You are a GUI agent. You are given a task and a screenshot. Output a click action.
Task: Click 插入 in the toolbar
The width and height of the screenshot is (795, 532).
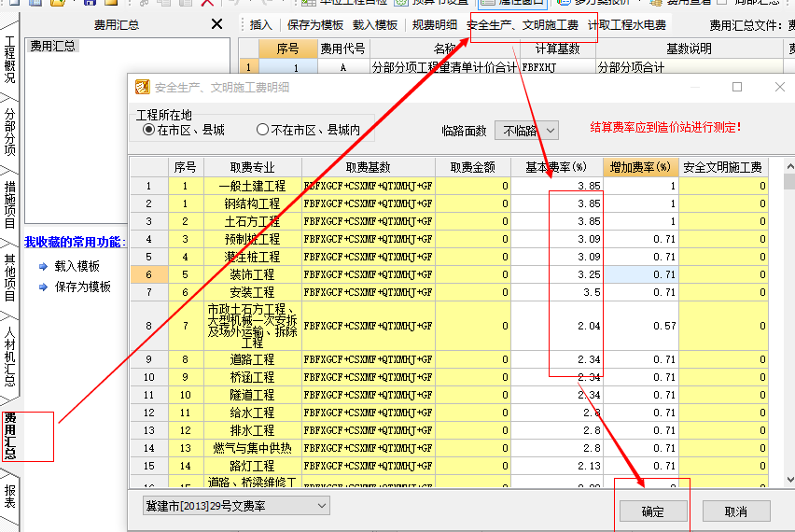pyautogui.click(x=261, y=25)
